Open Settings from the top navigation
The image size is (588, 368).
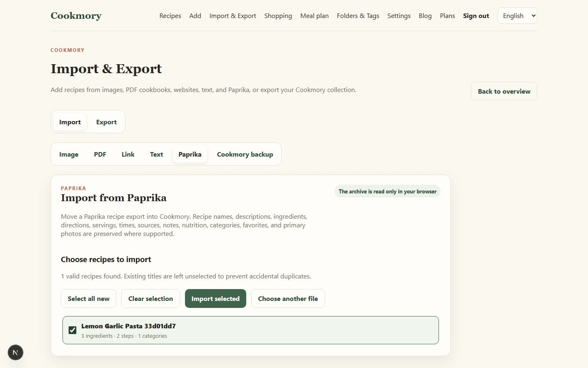399,16
